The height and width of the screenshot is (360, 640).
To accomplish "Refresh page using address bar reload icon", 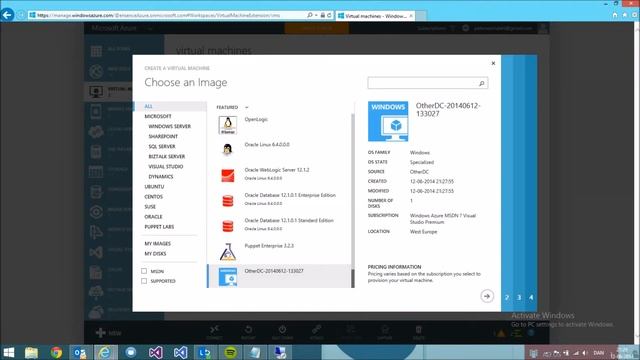I will pyautogui.click(x=329, y=15).
